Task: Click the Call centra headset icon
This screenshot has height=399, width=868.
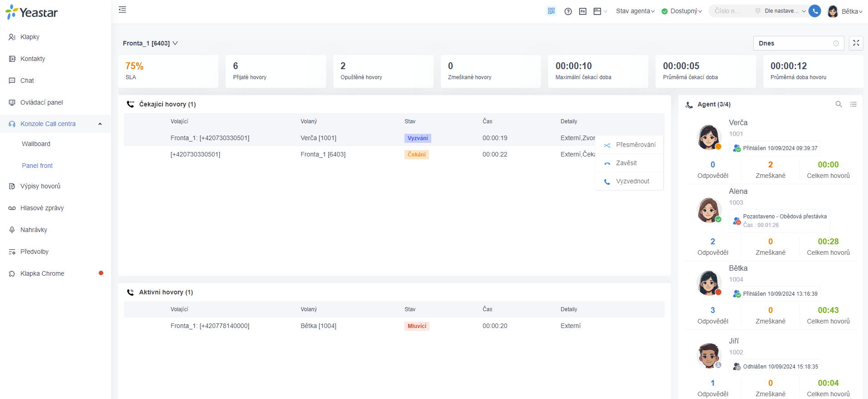Action: (12, 124)
